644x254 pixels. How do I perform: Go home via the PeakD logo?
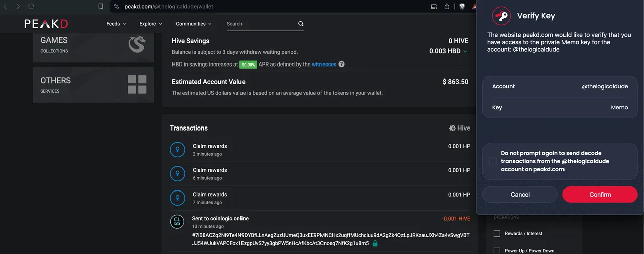(x=46, y=24)
